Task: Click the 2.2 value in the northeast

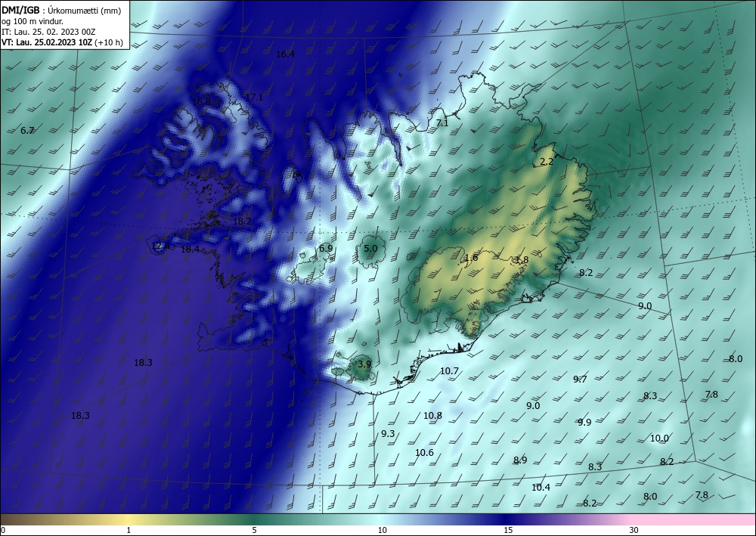Action: pyautogui.click(x=547, y=162)
